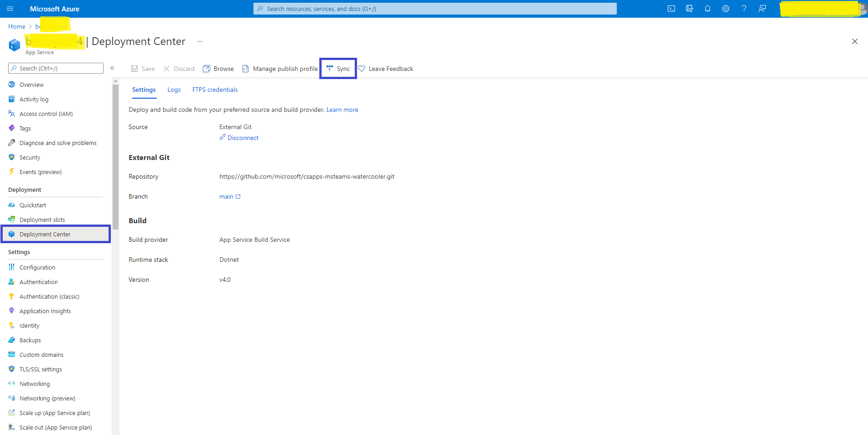Screen dimensions: 868x435
Task: Click the Disconnect link
Action: (x=239, y=138)
